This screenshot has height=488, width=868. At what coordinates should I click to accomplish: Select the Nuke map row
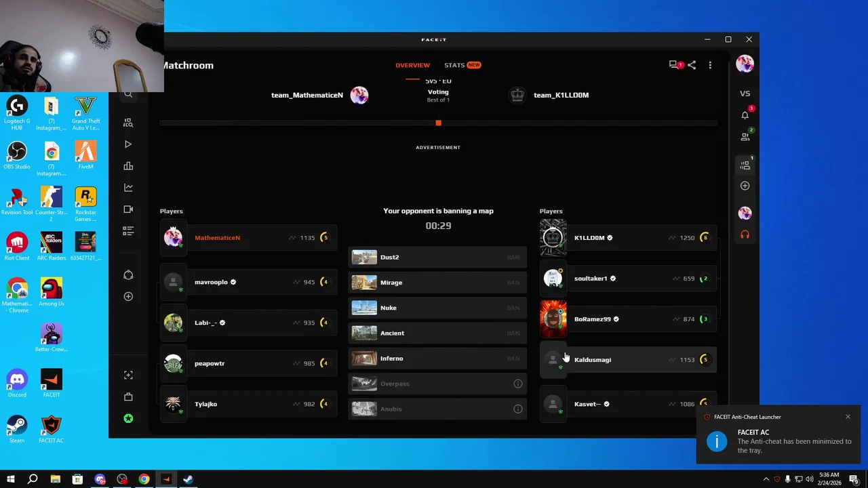(x=437, y=308)
